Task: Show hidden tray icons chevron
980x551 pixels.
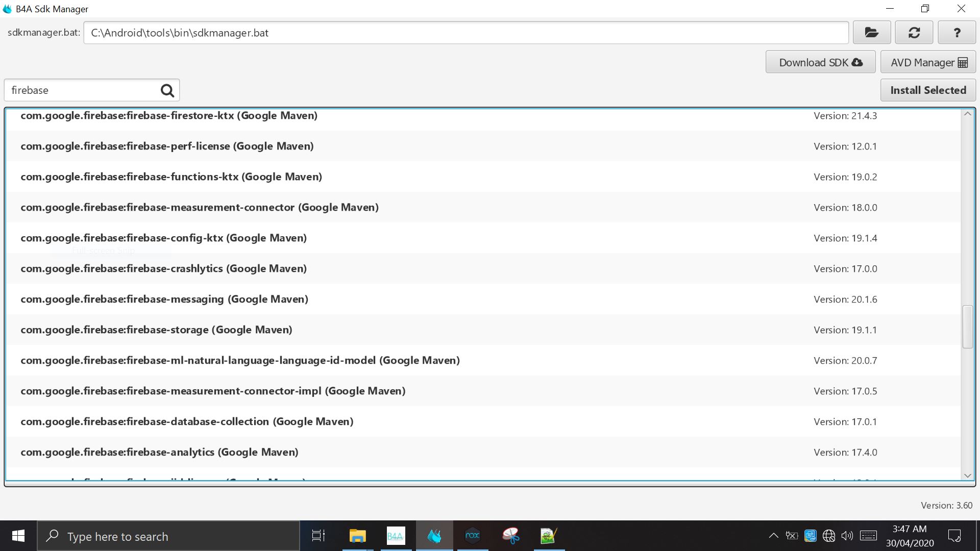Action: point(773,536)
